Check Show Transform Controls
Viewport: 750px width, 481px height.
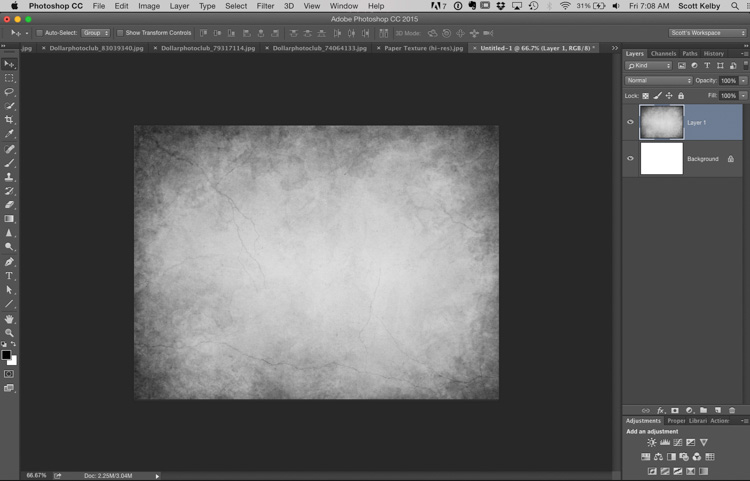(x=120, y=33)
